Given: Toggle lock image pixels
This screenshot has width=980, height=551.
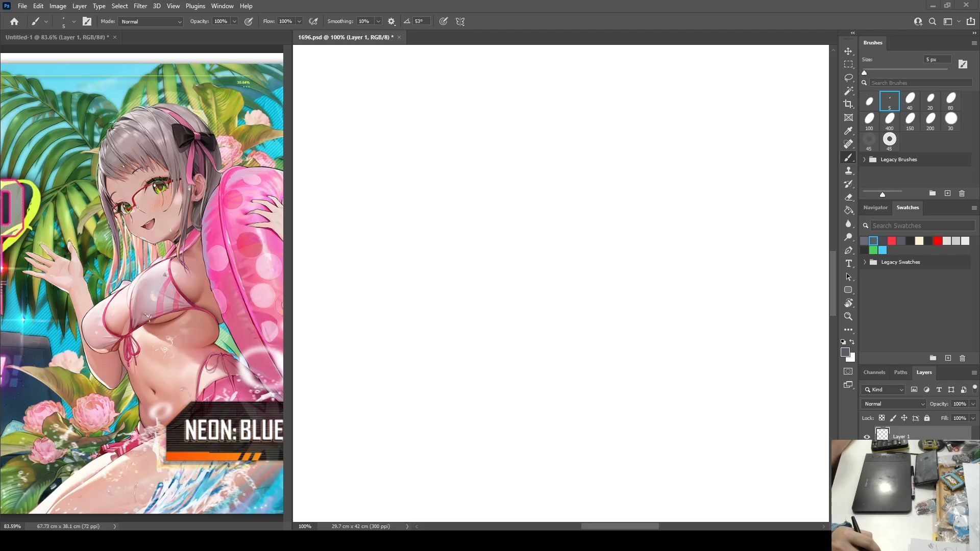Looking at the screenshot, I should point(893,418).
